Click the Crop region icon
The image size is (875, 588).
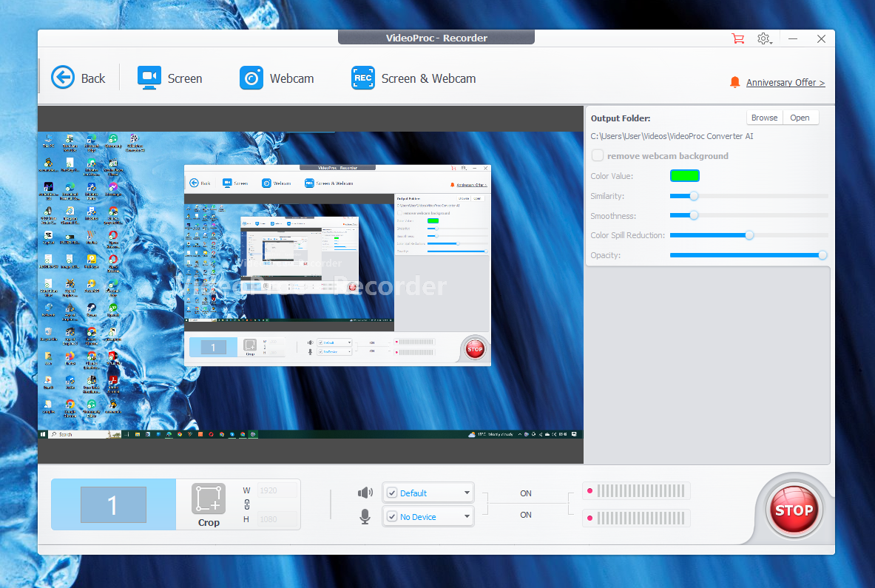tap(209, 499)
